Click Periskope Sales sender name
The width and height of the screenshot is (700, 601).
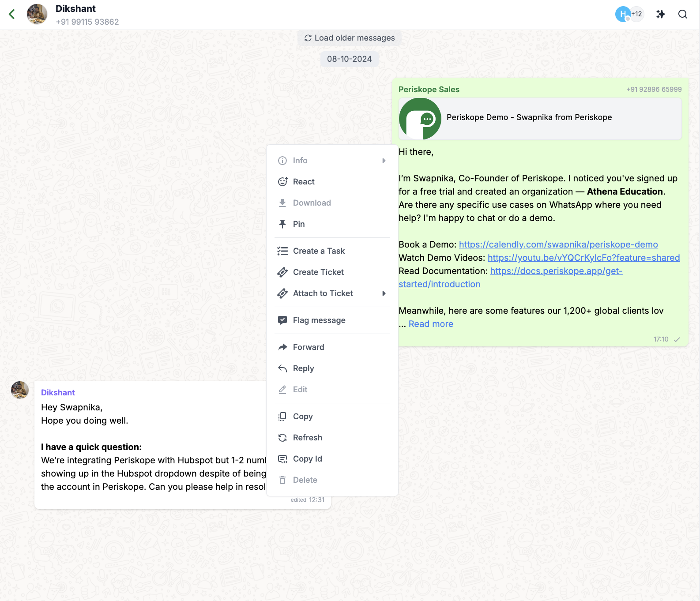click(x=429, y=90)
